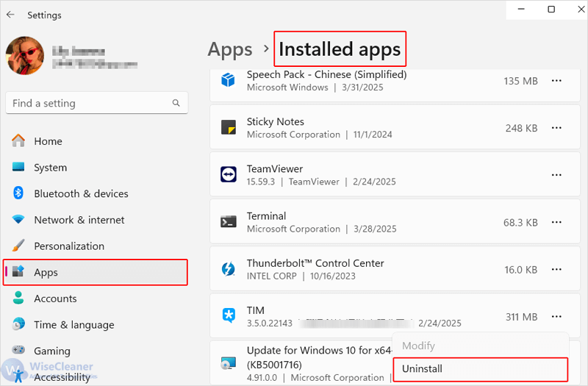This screenshot has width=588, height=386.
Task: Click the Speech Pack - Chinese (Simplified) name
Action: pos(326,75)
